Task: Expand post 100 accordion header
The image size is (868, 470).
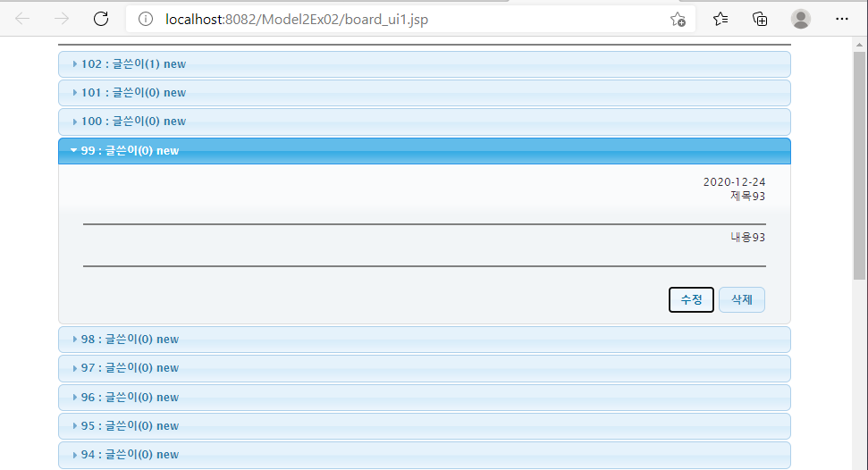Action: 424,122
